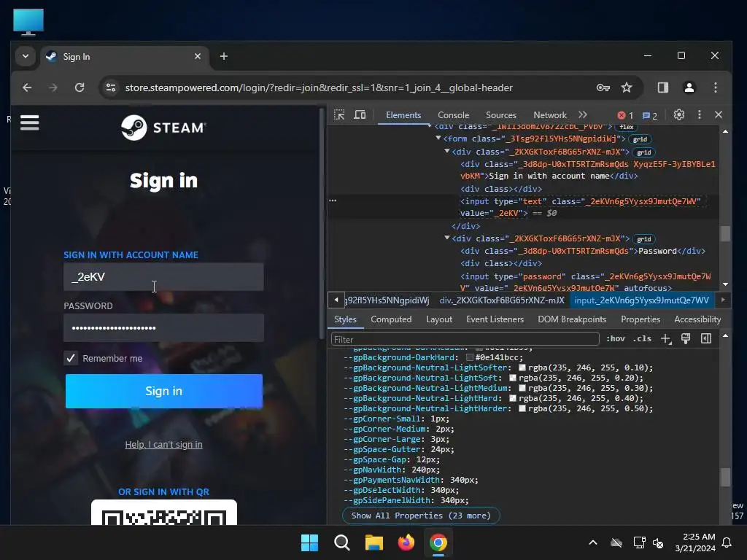Open the Accessibility tab
This screenshot has width=747, height=560.
697,319
